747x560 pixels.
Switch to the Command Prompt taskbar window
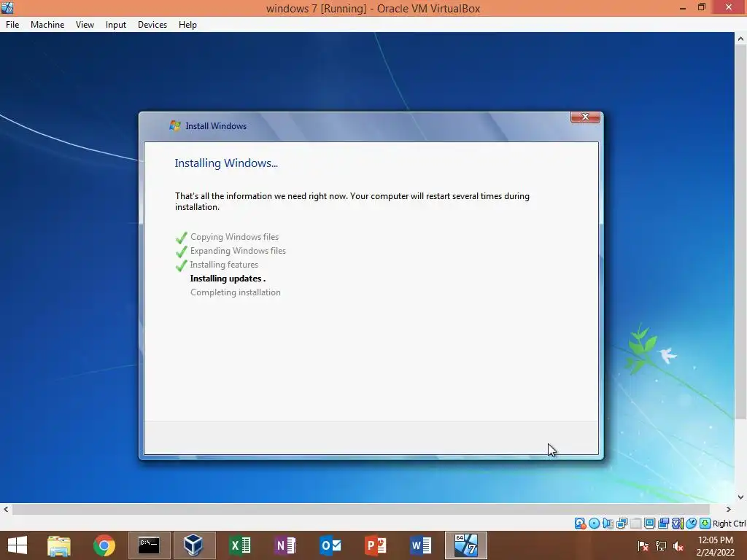(149, 545)
